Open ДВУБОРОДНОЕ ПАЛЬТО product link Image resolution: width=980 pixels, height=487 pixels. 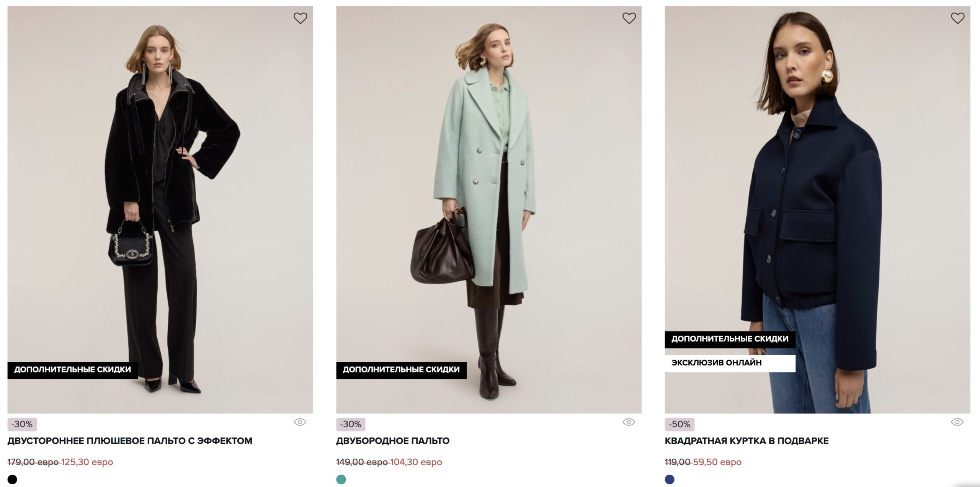[x=393, y=441]
